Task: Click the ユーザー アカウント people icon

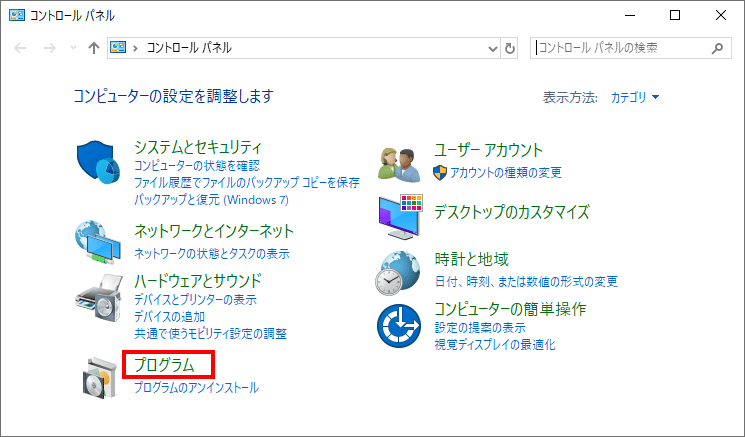Action: tap(399, 165)
